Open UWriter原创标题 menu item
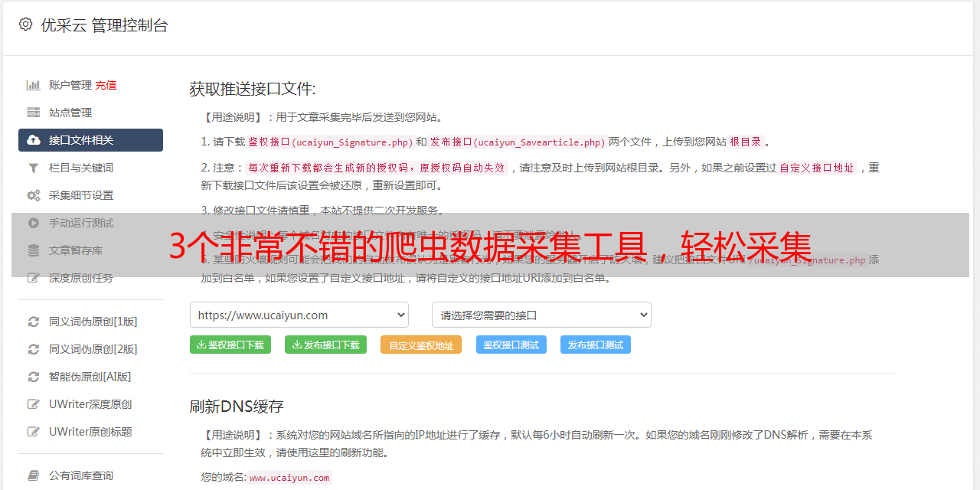980x490 pixels. pos(90,432)
